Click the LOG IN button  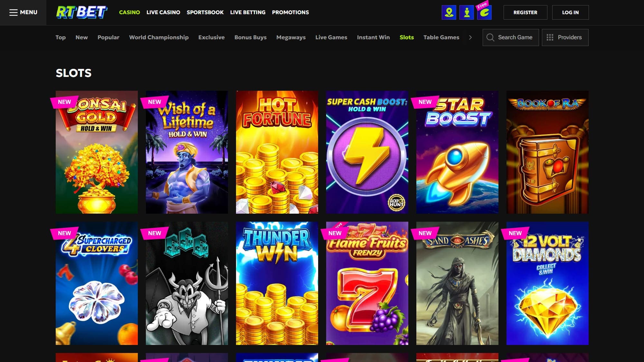(570, 12)
